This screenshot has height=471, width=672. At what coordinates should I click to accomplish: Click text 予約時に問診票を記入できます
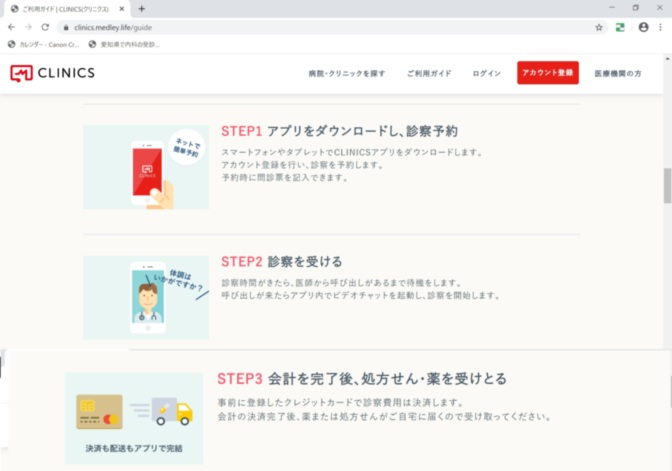(285, 177)
